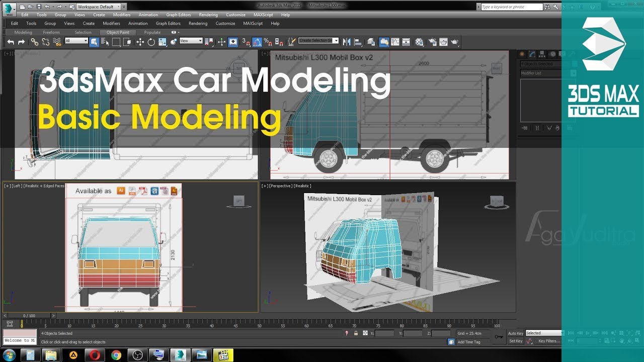Open the Select by Name list
Viewport: 644px width, 362px height.
(x=105, y=42)
